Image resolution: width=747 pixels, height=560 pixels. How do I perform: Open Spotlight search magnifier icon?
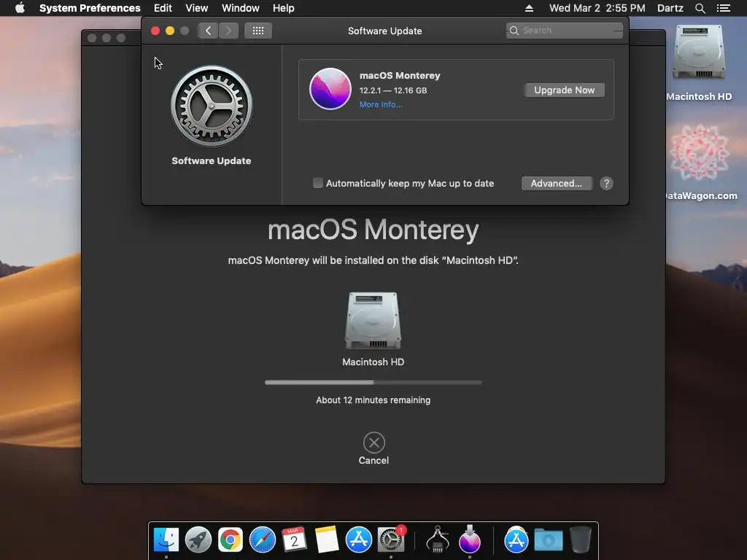[700, 8]
